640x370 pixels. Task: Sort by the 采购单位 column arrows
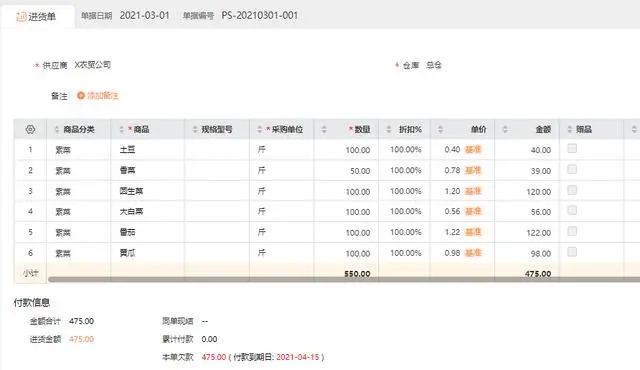tap(260, 129)
